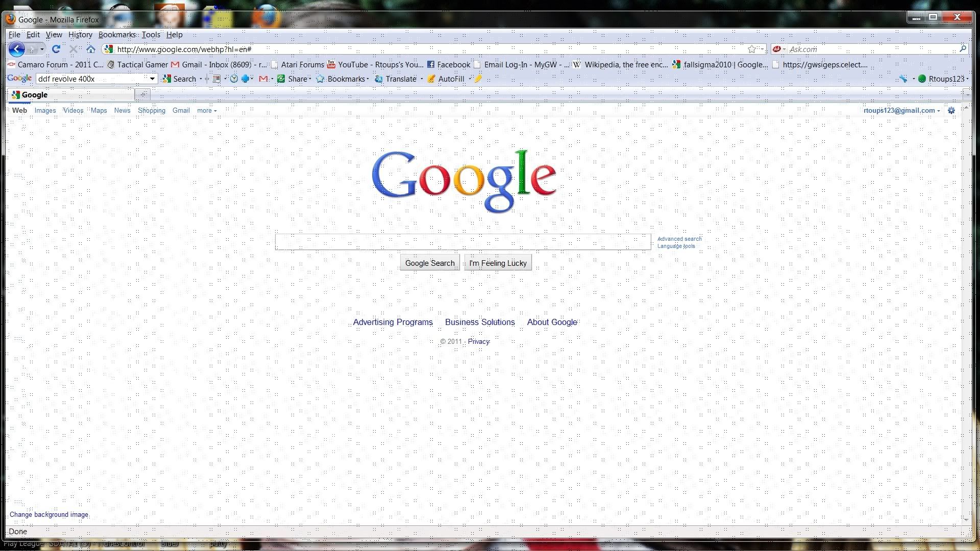The width and height of the screenshot is (980, 551).
Task: Open the Wikipedia bookmark
Action: click(621, 64)
